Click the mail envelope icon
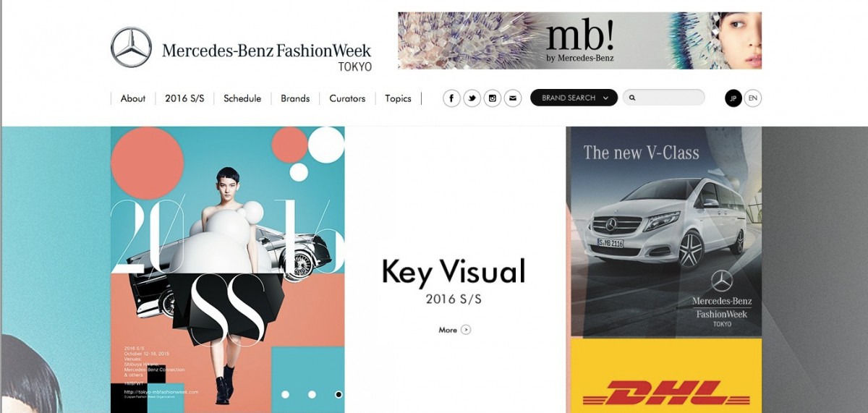 click(x=513, y=98)
